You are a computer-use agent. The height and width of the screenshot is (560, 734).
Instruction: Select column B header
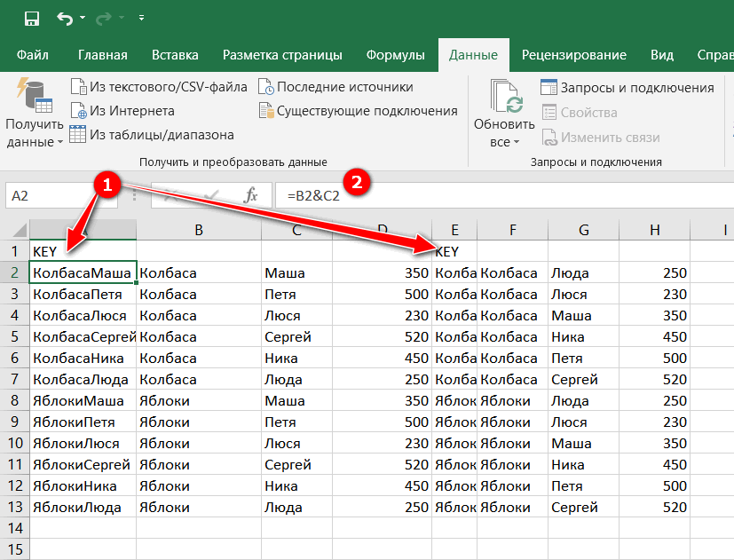199,230
